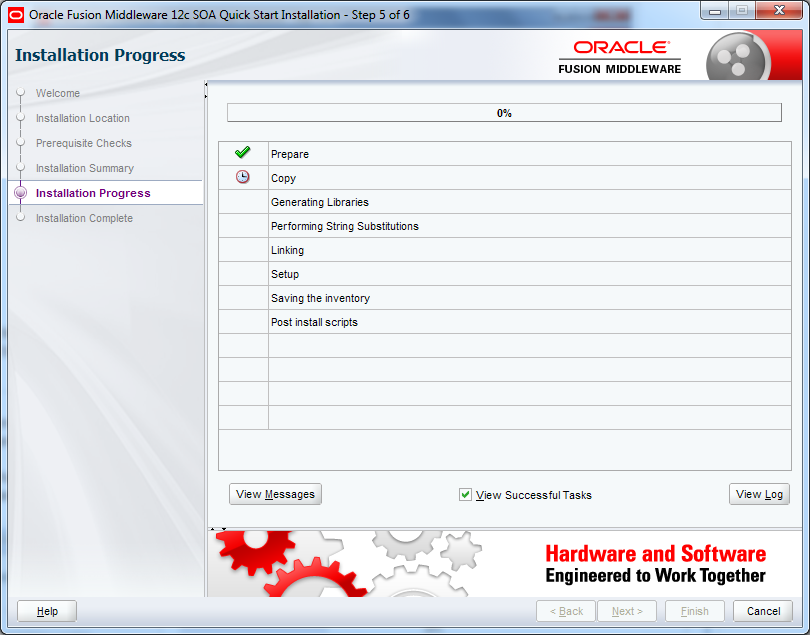Select the Prerequisite Checks step
810x635 pixels.
coord(84,143)
